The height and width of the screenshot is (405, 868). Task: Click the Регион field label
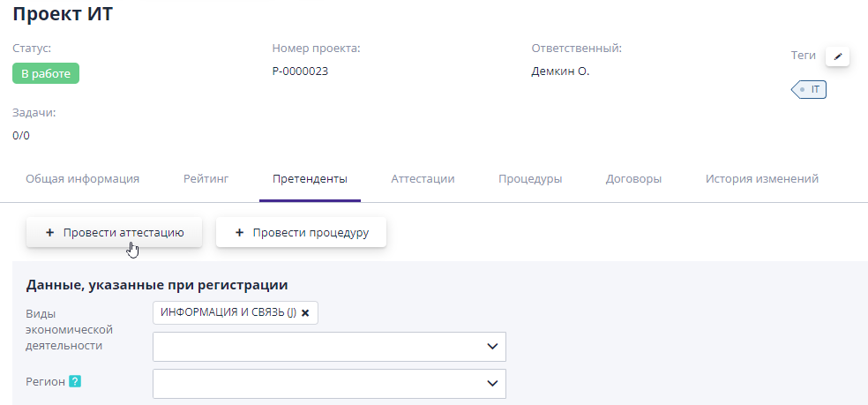[45, 382]
